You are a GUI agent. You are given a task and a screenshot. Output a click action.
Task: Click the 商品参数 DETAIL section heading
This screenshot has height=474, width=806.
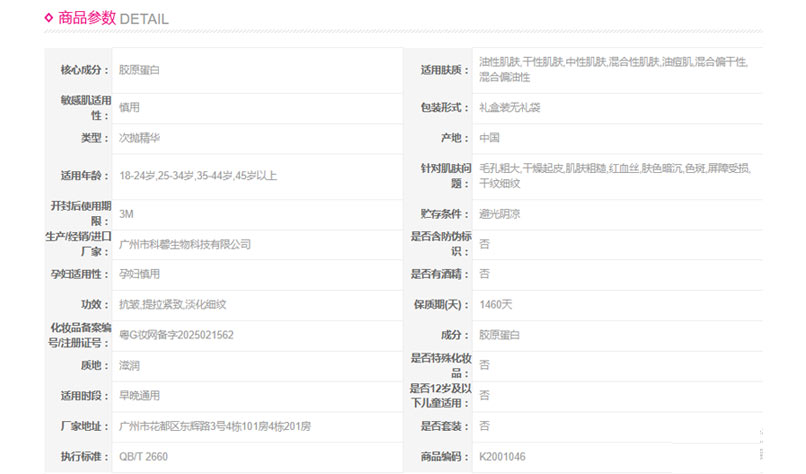113,18
